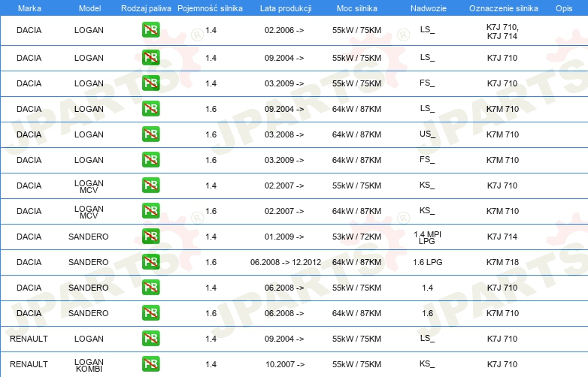Click the Oznaczenie silnika column header
The image size is (588, 377).
coord(503,8)
